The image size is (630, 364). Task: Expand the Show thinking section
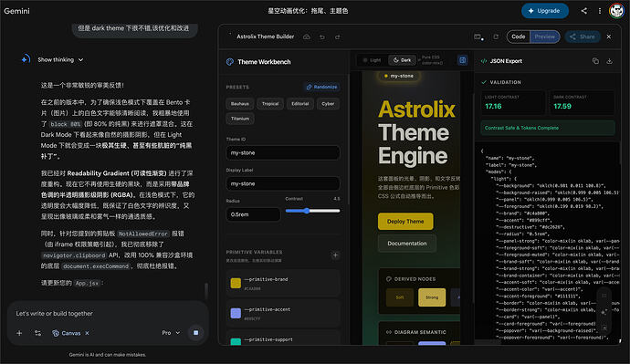[x=60, y=60]
